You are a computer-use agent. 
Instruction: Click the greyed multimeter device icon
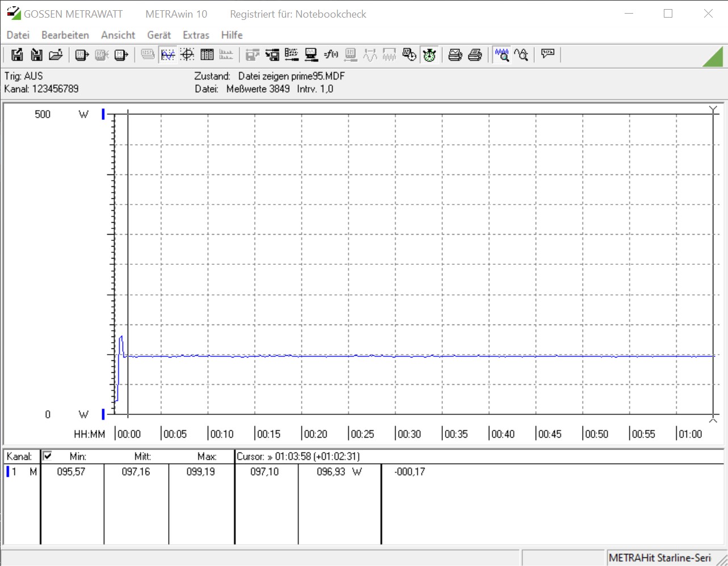click(350, 55)
